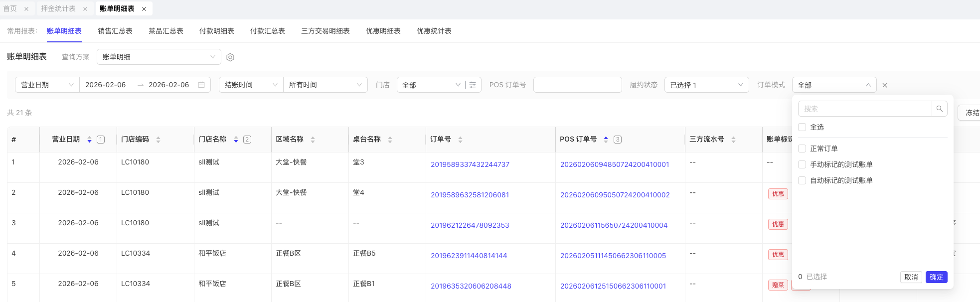Click the store filter adjustment icon
The height and width of the screenshot is (302, 980).
tap(473, 85)
